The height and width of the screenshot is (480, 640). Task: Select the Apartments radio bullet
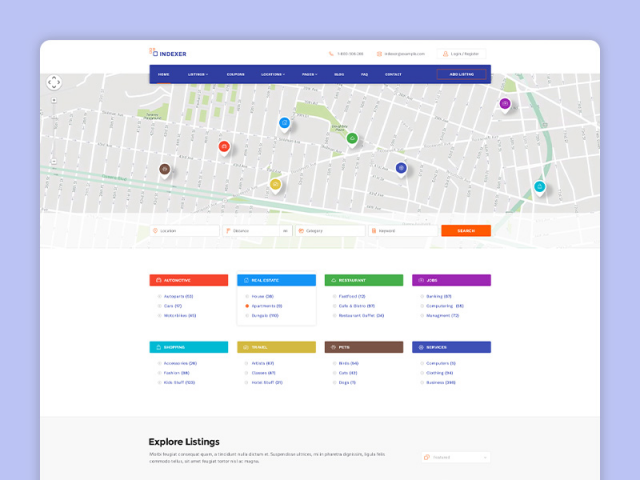[x=247, y=306]
